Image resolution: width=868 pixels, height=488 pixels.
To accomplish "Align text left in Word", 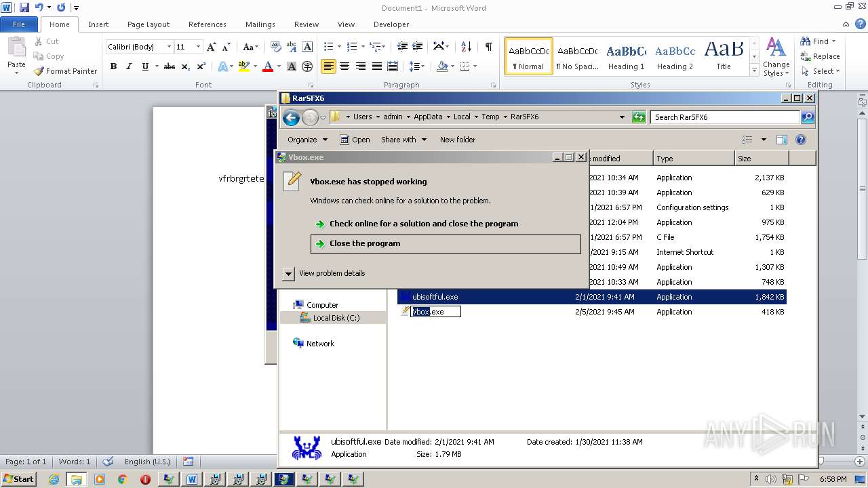I will [x=328, y=66].
